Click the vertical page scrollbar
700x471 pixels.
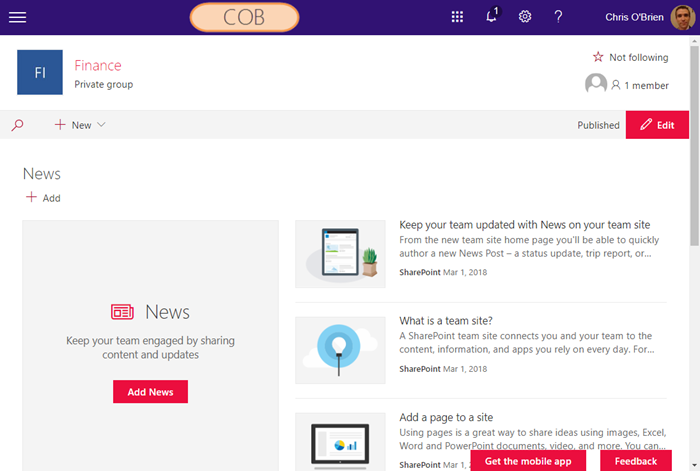coord(694,145)
